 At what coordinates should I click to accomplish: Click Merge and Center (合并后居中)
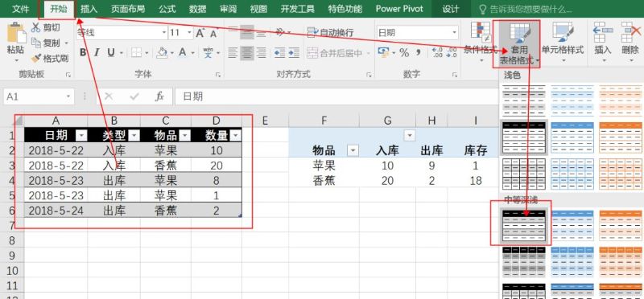tap(335, 53)
